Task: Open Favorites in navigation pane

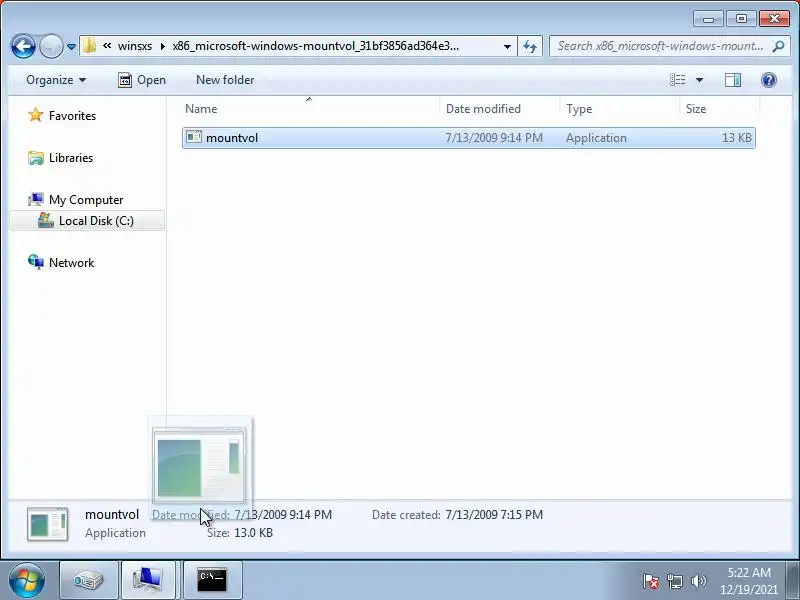Action: coord(72,116)
